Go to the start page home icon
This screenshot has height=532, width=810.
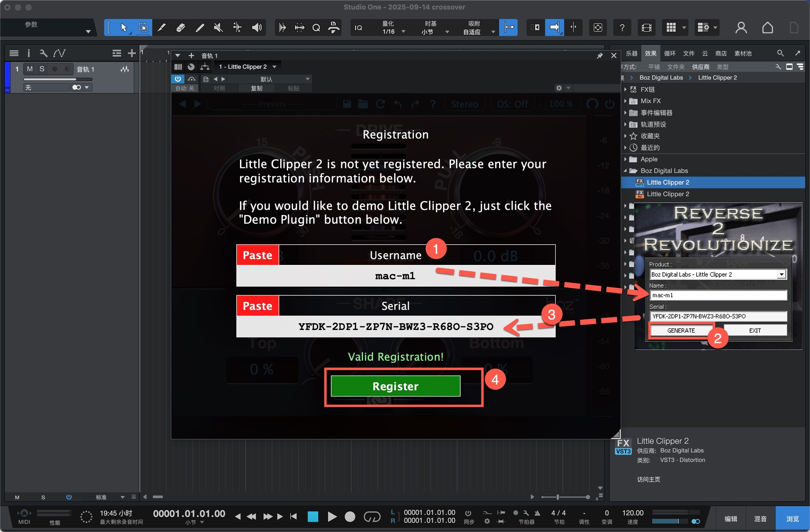click(767, 28)
